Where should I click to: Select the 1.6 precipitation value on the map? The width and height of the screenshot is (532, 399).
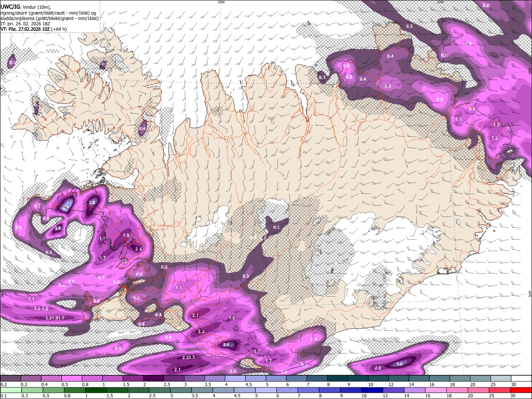tap(232, 318)
